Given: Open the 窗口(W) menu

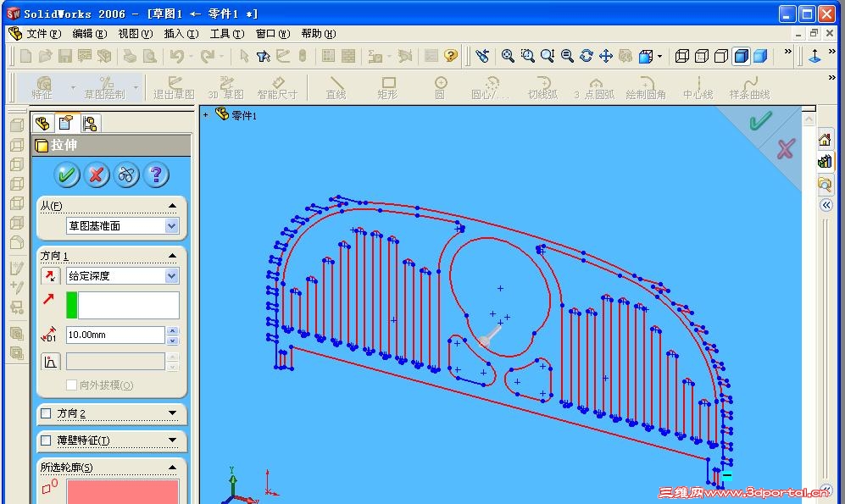Looking at the screenshot, I should coord(273,33).
